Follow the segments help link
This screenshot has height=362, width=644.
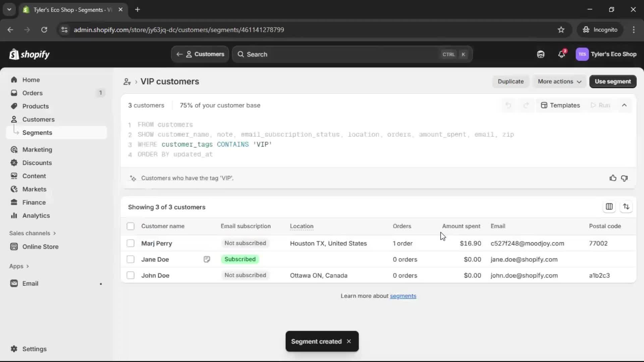click(403, 296)
